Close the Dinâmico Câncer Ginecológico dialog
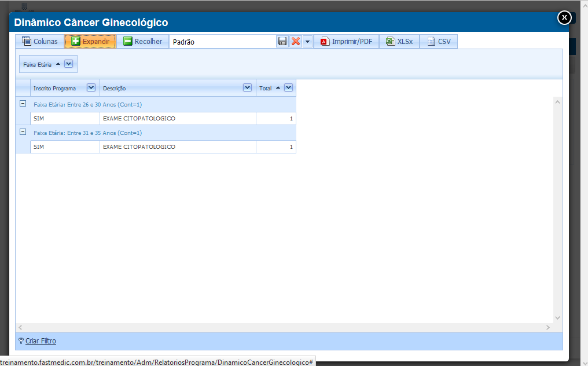 pos(564,17)
